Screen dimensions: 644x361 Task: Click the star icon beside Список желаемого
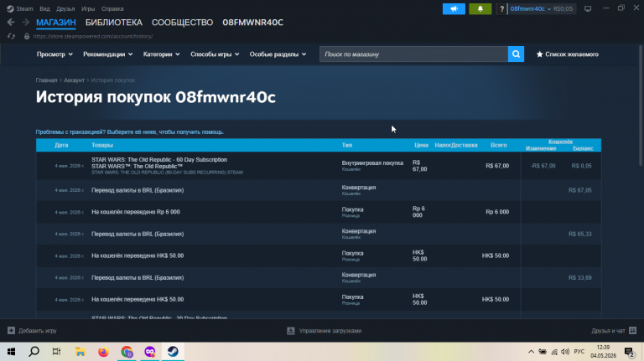[x=540, y=54]
